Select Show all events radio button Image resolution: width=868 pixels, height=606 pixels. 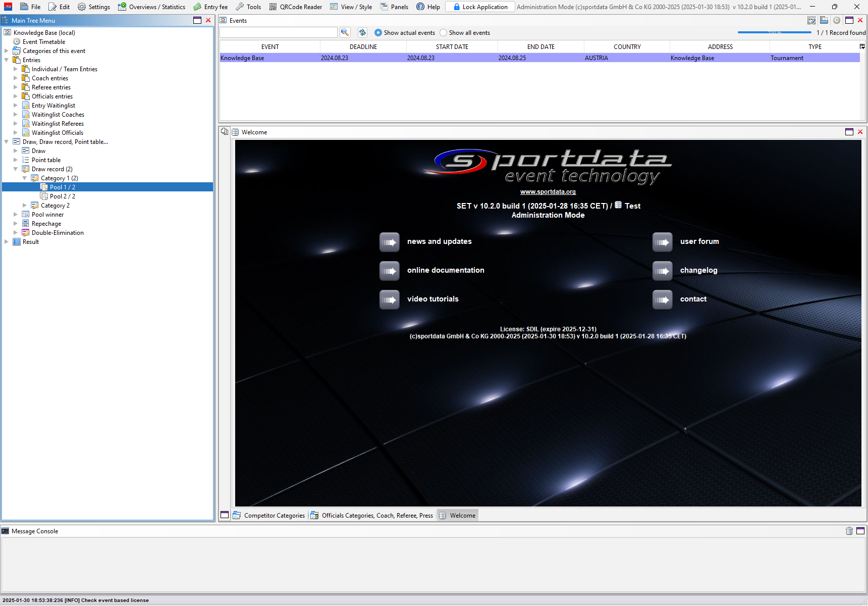pos(443,32)
